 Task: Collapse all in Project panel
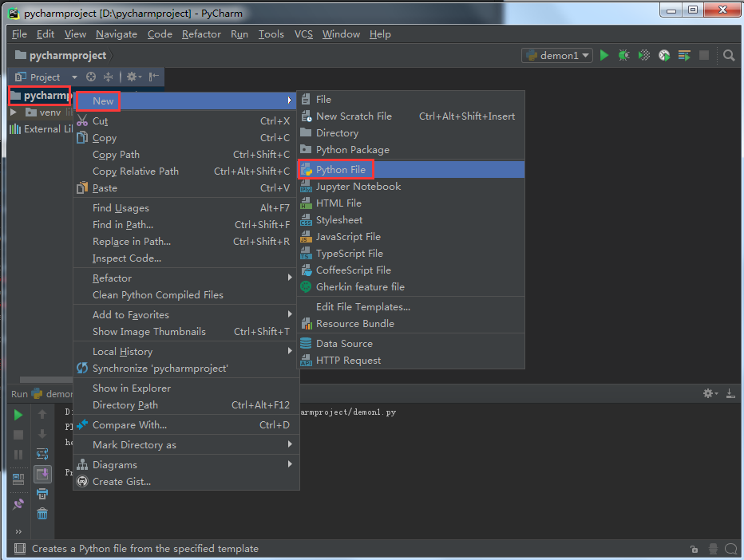point(109,77)
